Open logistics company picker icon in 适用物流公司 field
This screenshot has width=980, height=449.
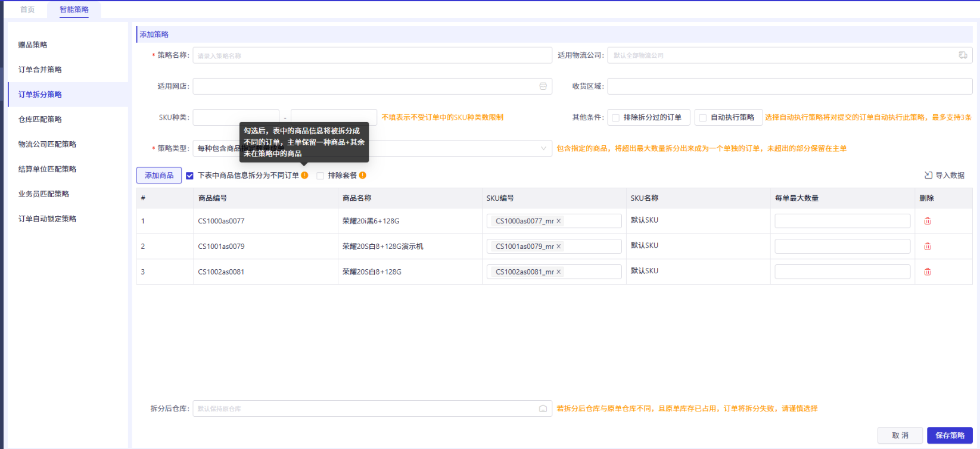963,55
